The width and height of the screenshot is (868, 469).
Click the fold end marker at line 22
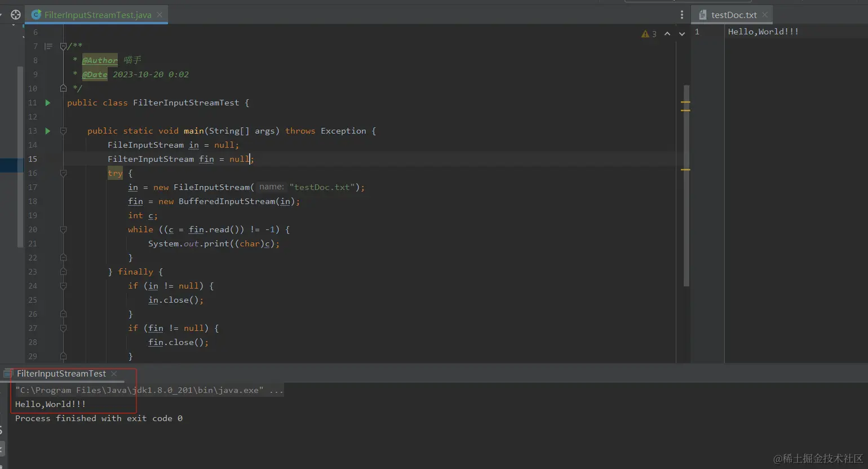[x=63, y=258]
